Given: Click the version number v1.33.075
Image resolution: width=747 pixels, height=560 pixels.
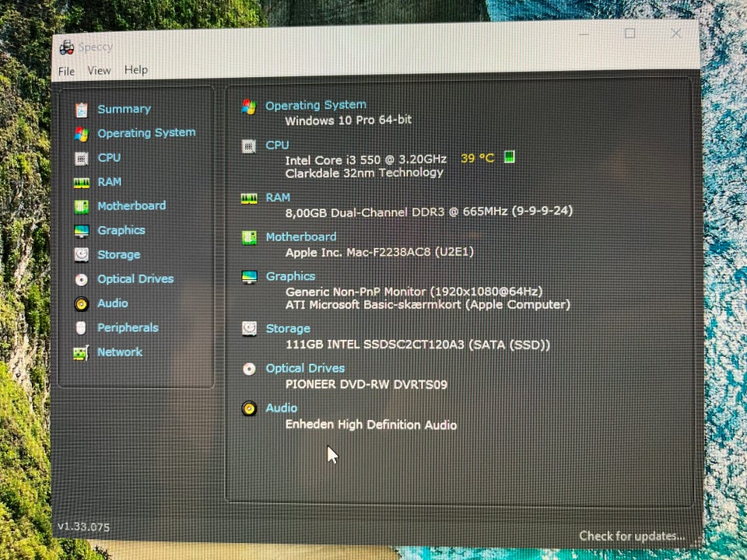Looking at the screenshot, I should [x=84, y=527].
